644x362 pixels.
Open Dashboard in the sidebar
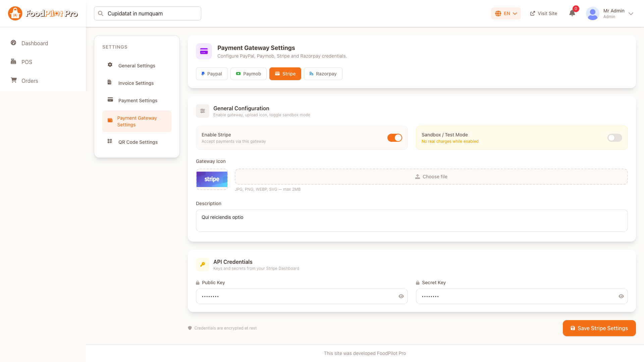click(x=43, y=43)
